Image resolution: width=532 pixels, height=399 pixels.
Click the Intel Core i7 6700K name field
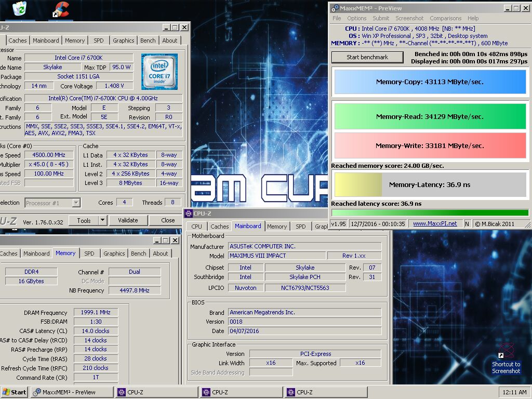pyautogui.click(x=79, y=58)
